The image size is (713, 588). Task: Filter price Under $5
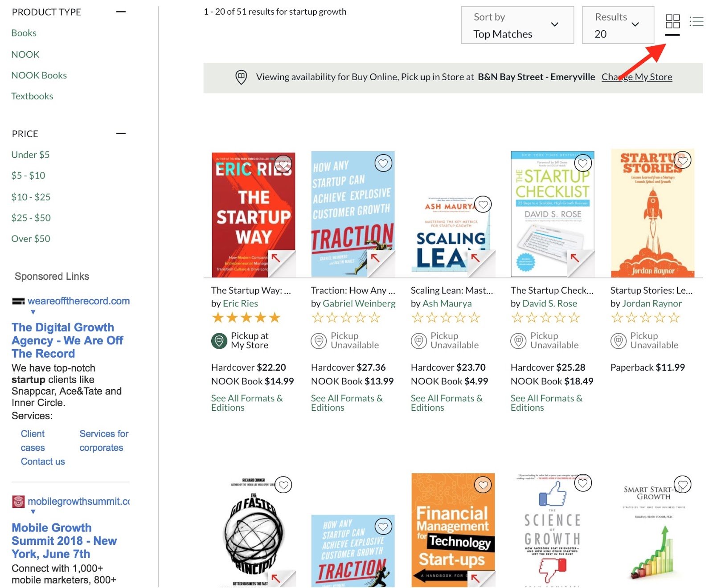[x=30, y=155]
